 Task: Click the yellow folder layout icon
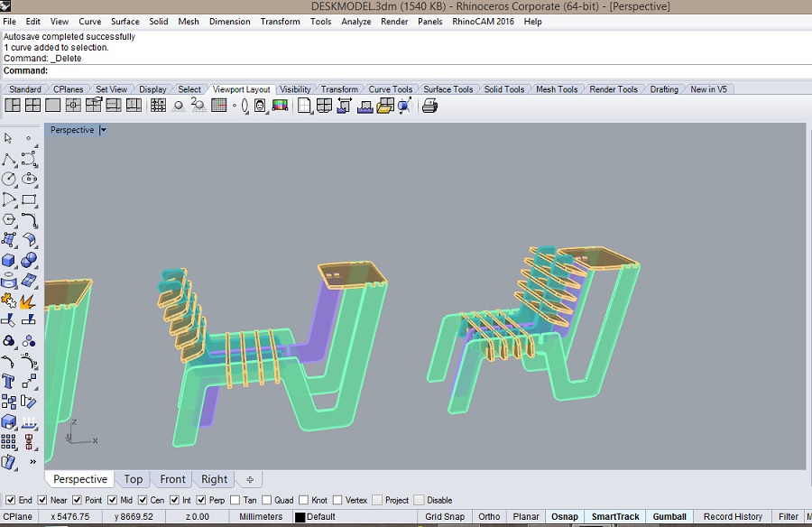[x=384, y=106]
